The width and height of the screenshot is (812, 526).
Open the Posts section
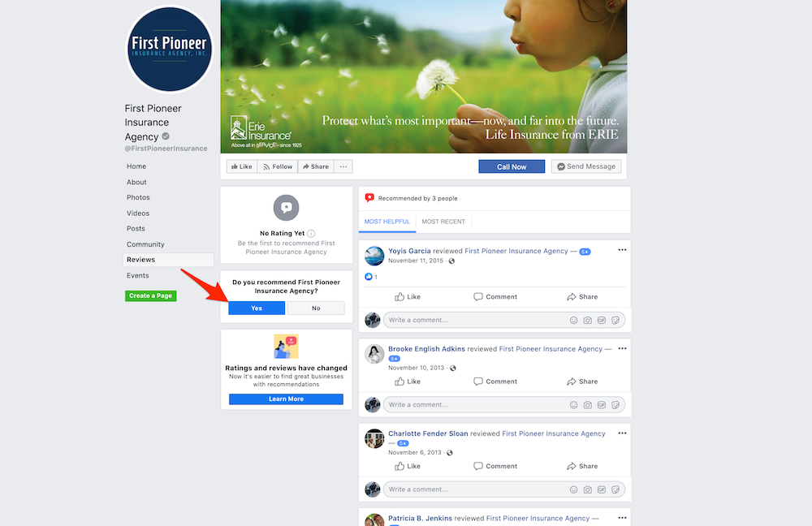pyautogui.click(x=136, y=228)
